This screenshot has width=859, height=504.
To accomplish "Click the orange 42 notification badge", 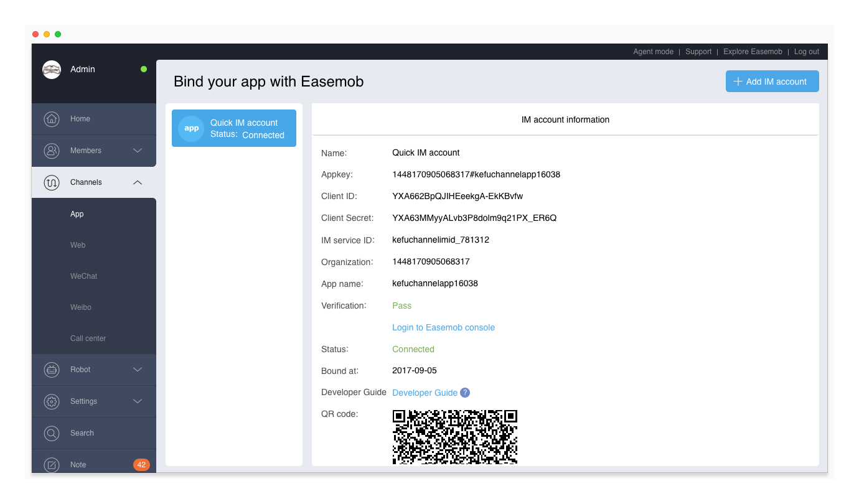I will click(x=141, y=465).
